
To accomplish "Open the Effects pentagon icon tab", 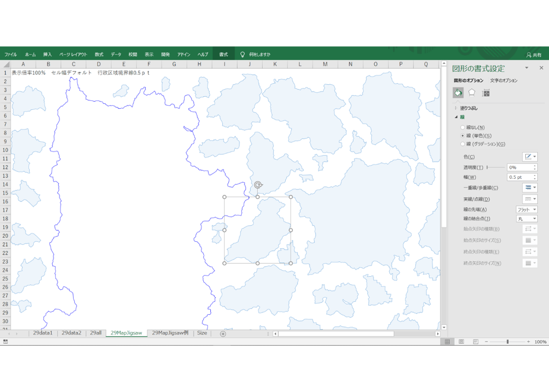I will click(472, 93).
